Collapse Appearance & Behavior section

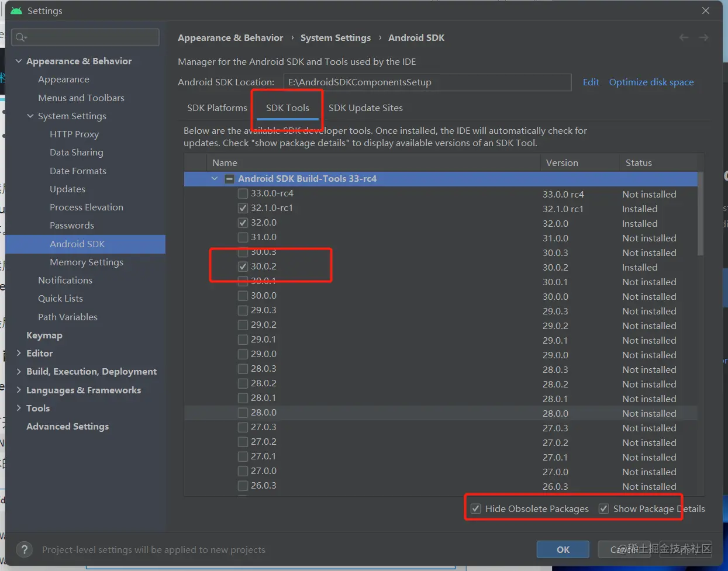[x=19, y=61]
